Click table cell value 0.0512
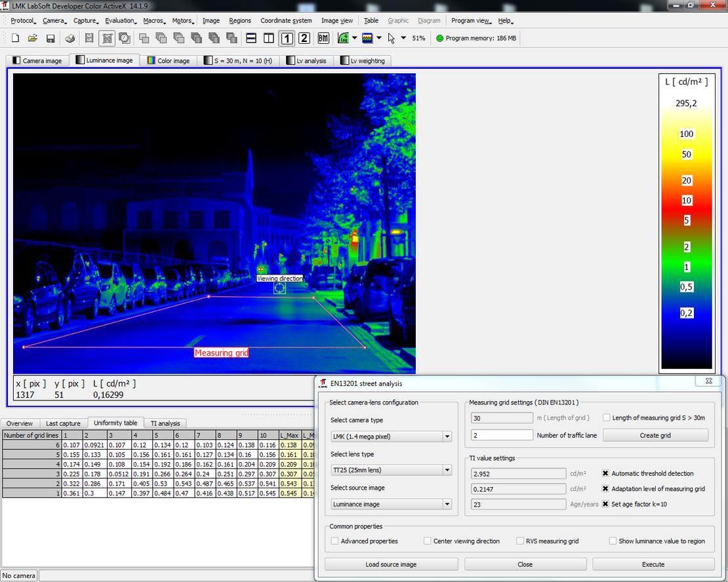Screen dimensions: 728x582 point(119,474)
